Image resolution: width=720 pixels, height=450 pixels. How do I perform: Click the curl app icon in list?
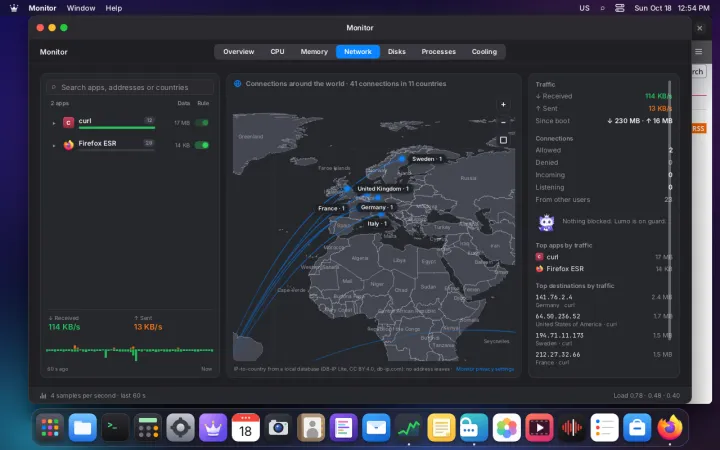68,123
